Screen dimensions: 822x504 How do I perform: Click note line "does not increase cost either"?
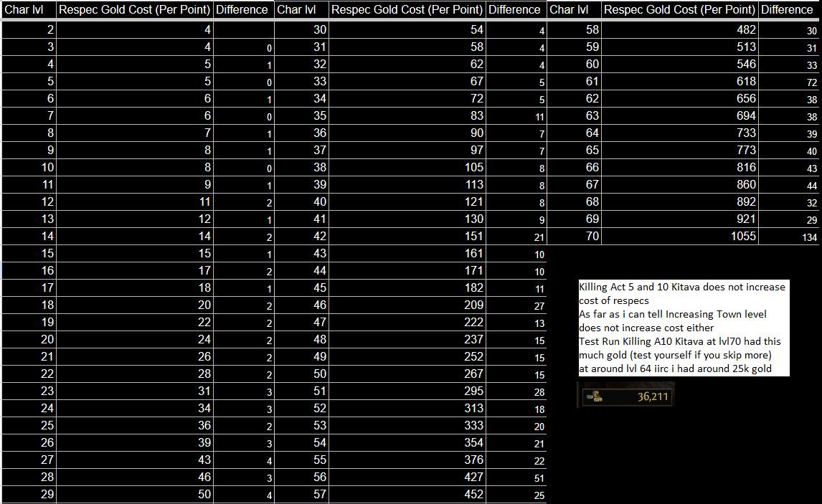(646, 328)
